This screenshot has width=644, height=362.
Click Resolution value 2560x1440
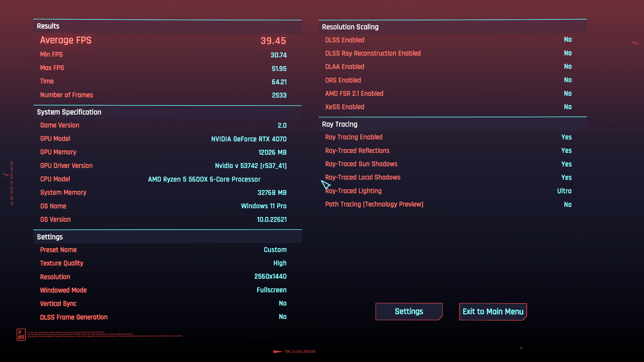click(x=271, y=277)
